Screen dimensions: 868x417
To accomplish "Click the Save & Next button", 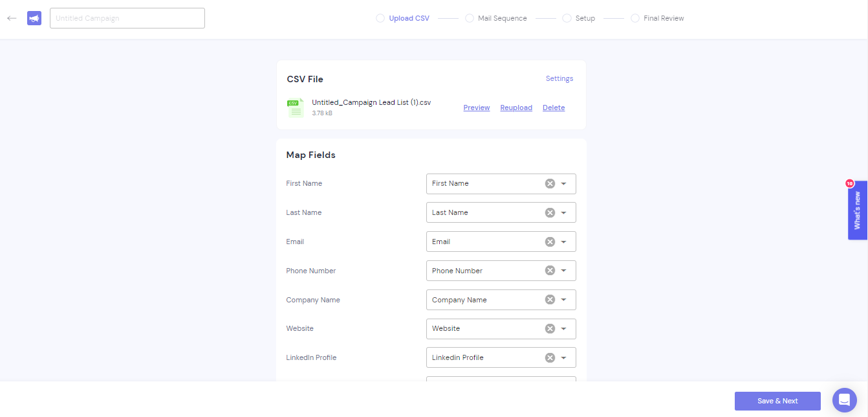I will [777, 400].
